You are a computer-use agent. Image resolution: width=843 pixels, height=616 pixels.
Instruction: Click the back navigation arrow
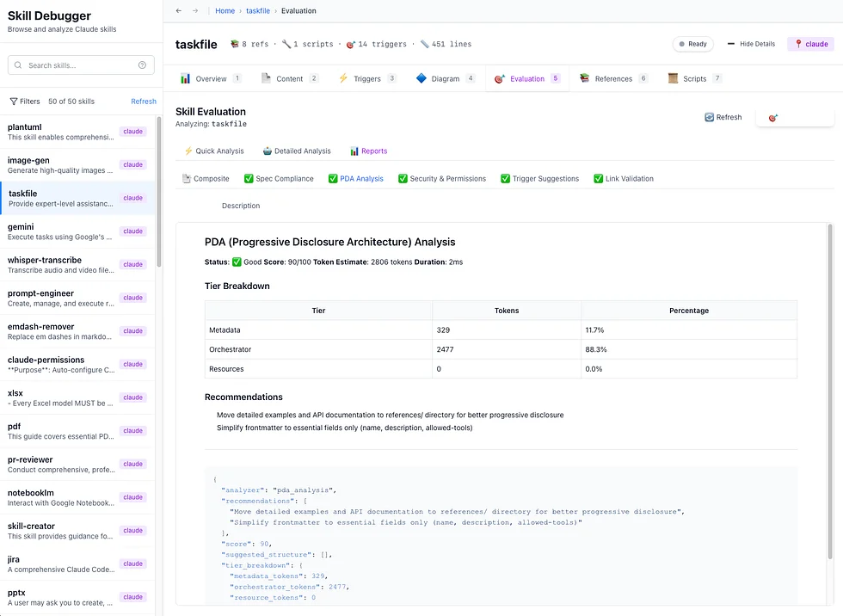[x=178, y=10]
